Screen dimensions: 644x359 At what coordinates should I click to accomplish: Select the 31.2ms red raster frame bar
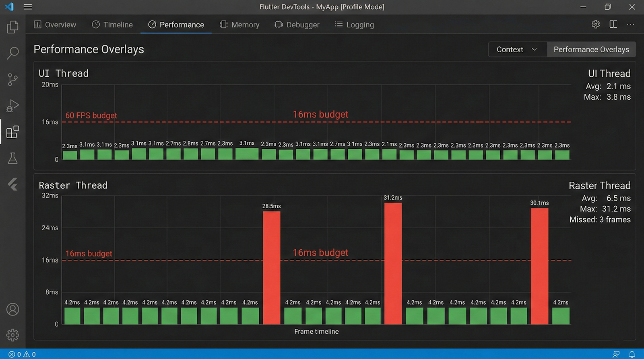[393, 264]
